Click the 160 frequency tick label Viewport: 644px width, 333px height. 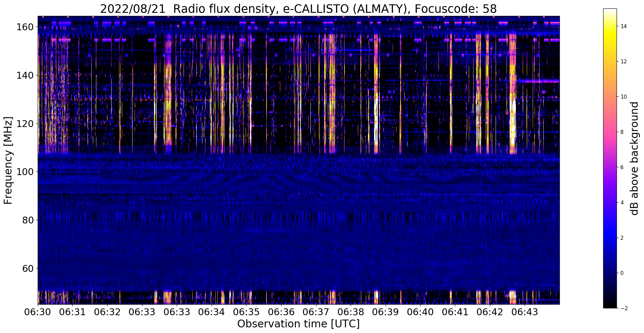pyautogui.click(x=25, y=27)
